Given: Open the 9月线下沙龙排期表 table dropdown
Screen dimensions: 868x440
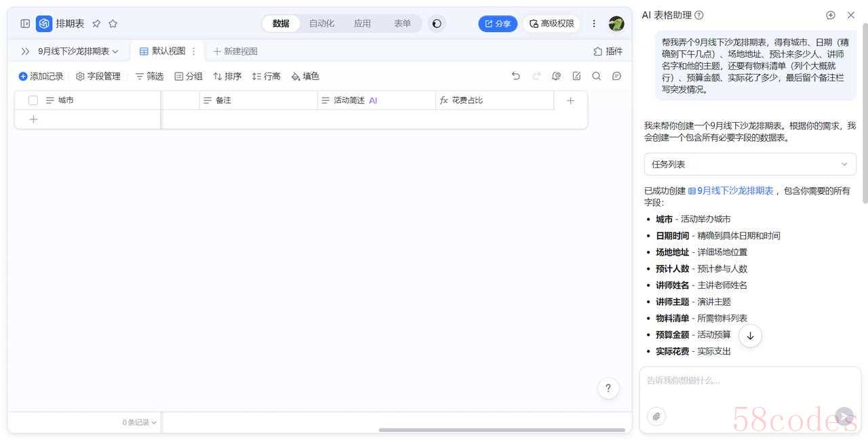Looking at the screenshot, I should point(78,52).
